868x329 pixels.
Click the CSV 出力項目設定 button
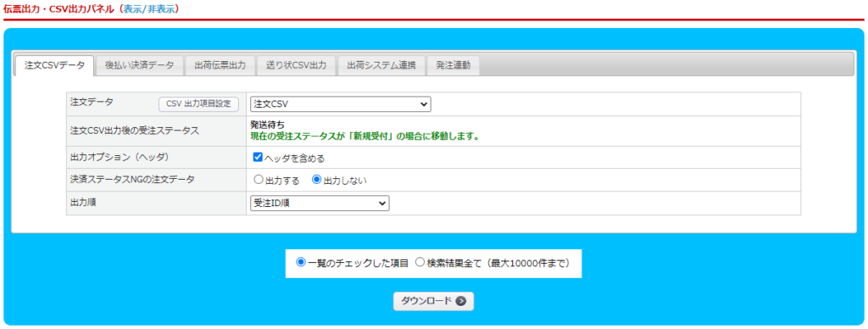click(198, 103)
